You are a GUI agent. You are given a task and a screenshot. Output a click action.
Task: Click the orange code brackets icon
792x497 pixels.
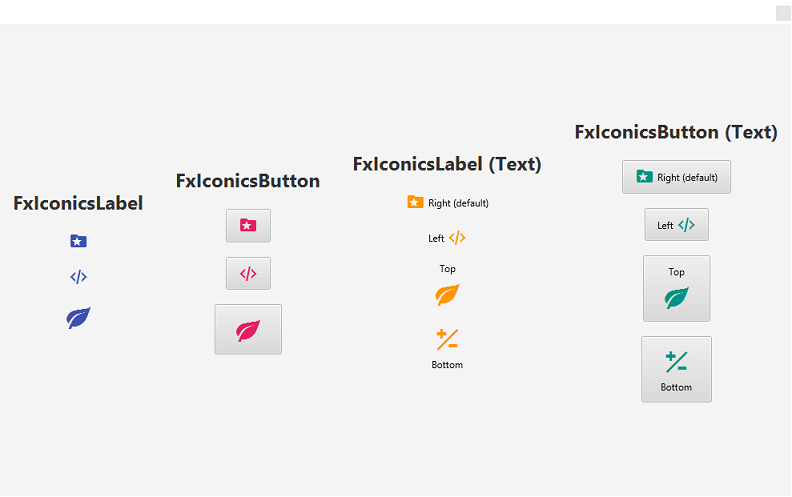click(457, 237)
